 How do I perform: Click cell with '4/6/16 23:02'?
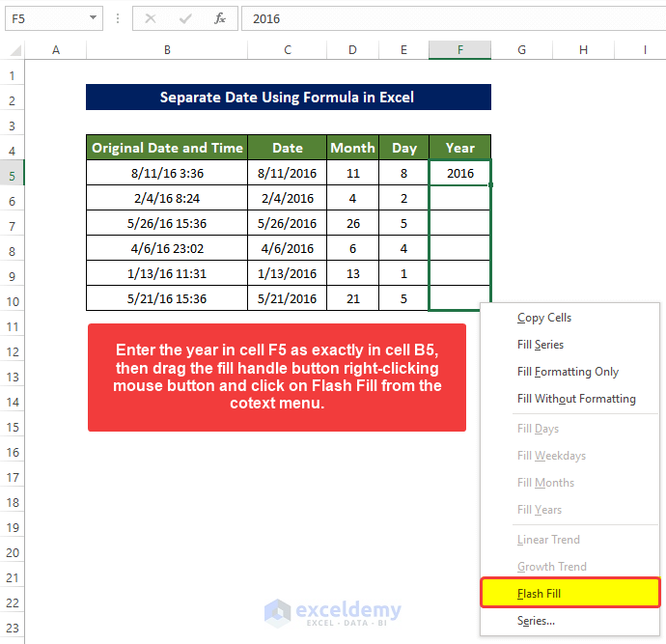[x=167, y=248]
